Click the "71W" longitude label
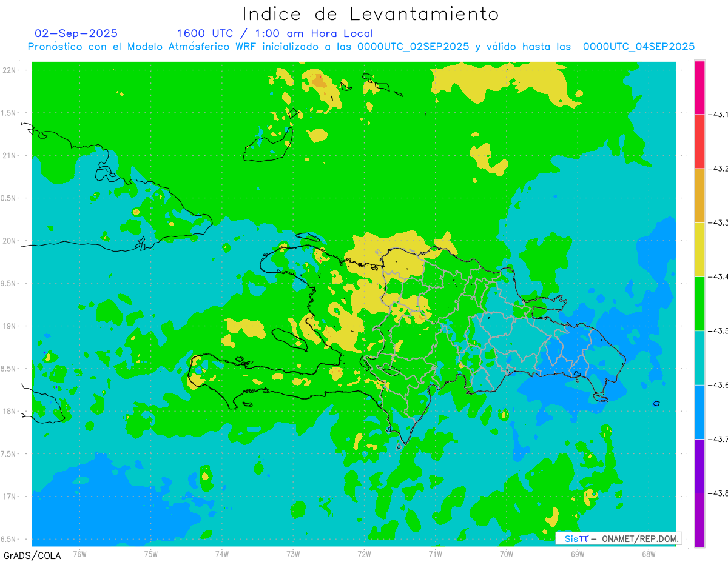Image resolution: width=728 pixels, height=562 pixels. [x=435, y=554]
